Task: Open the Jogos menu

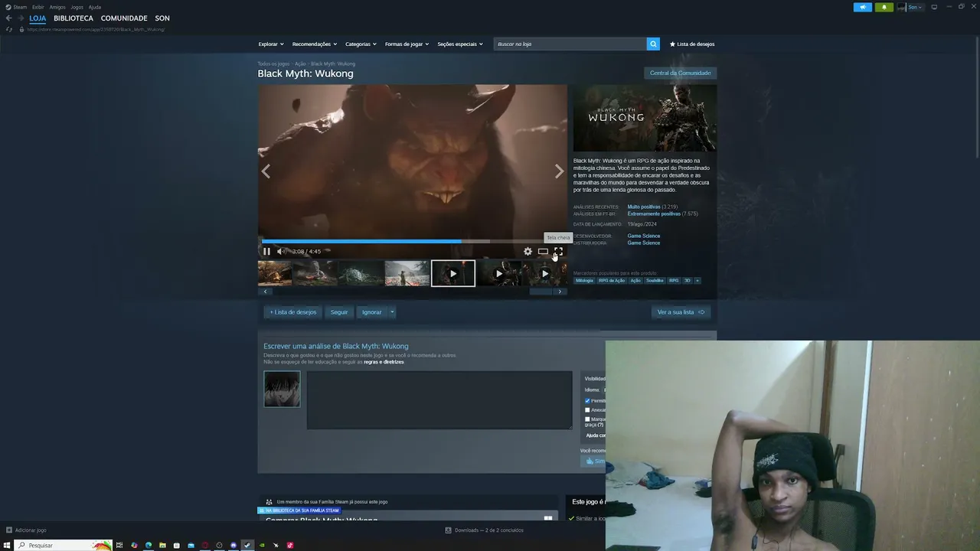Action: (x=77, y=7)
